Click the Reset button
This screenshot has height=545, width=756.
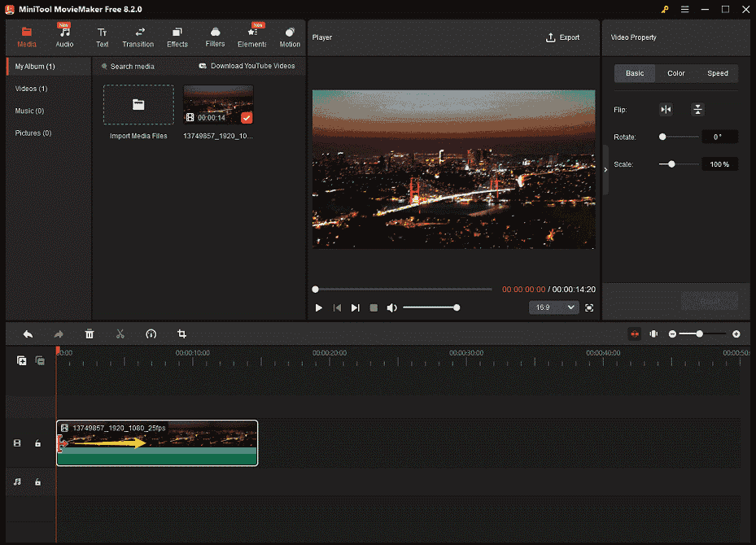pos(710,302)
